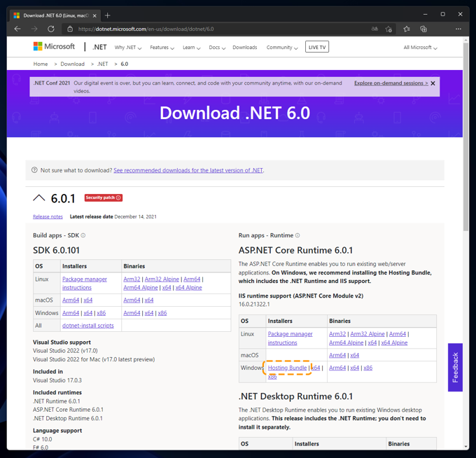Expand the Why .NET dropdown menu
Viewport: 476px width, 458px height.
[128, 48]
